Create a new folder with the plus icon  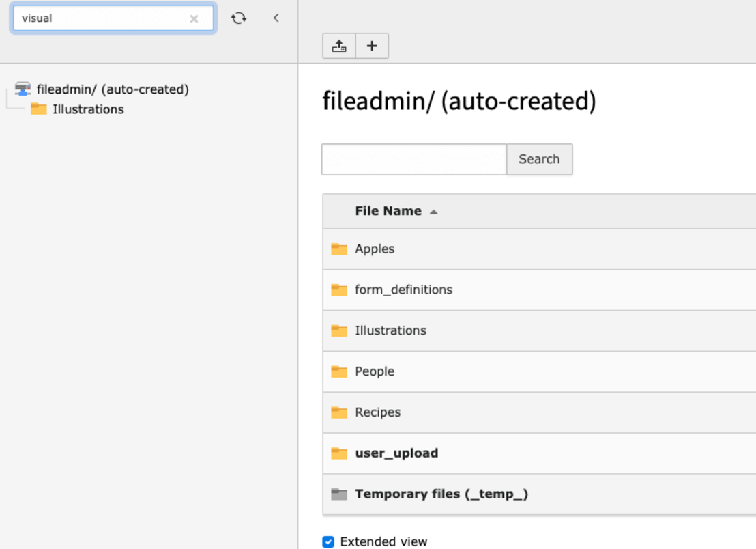coord(371,46)
